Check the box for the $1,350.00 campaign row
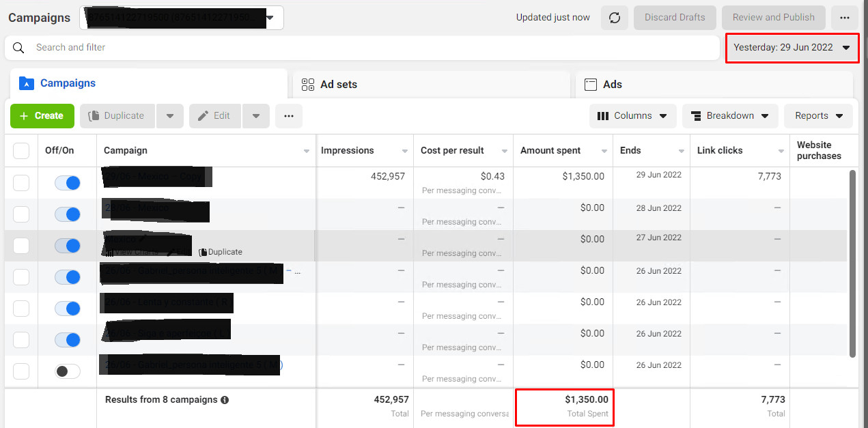Screen dimensions: 868x428 coord(21,183)
